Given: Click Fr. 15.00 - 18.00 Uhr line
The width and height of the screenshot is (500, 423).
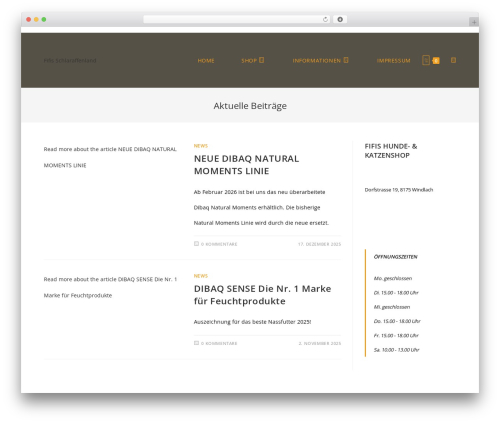Looking at the screenshot, I should coord(396,336).
